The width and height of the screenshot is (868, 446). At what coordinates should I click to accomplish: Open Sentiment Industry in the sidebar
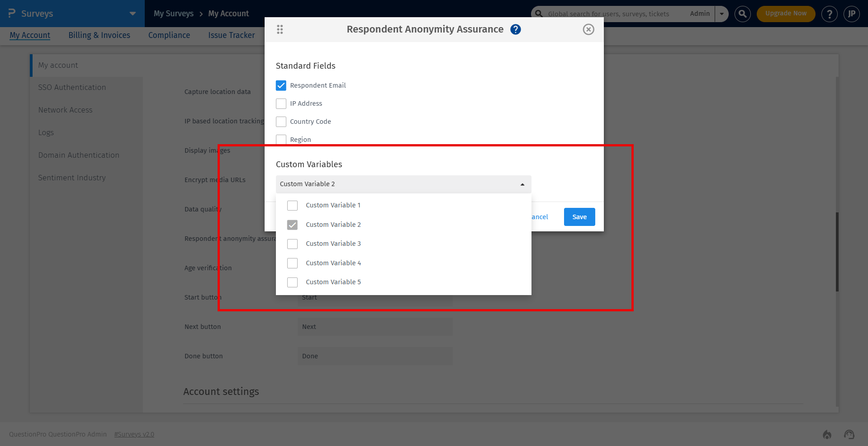click(72, 178)
